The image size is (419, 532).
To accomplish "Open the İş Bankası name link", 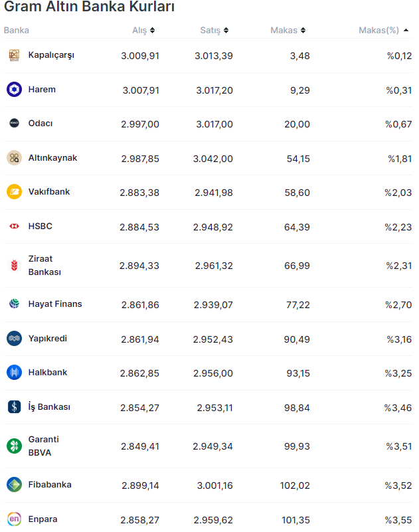I will (x=49, y=407).
